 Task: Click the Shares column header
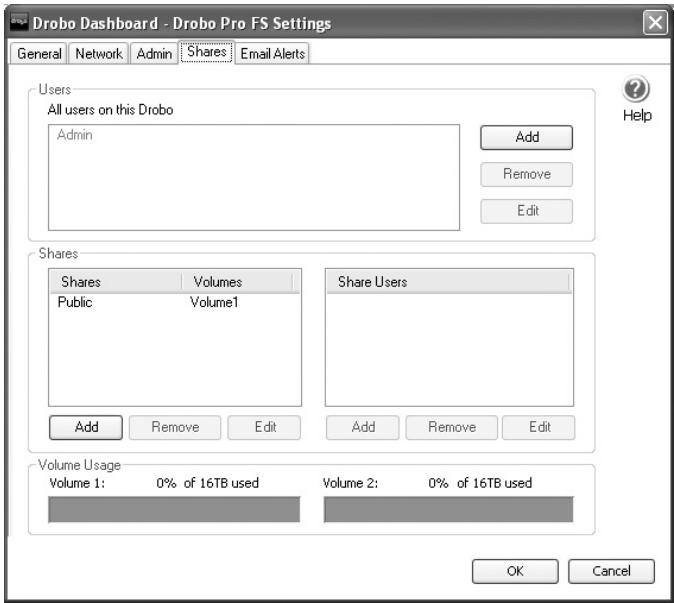116,282
